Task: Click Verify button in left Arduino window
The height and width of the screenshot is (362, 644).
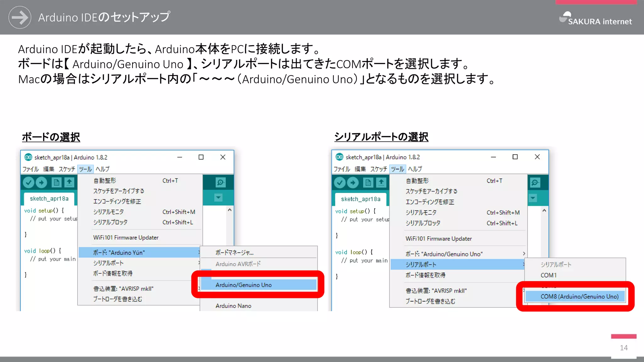Action: (29, 182)
